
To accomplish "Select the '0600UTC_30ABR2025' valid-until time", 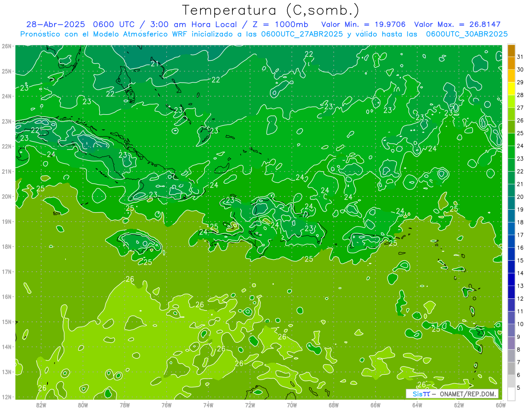I will click(x=467, y=34).
